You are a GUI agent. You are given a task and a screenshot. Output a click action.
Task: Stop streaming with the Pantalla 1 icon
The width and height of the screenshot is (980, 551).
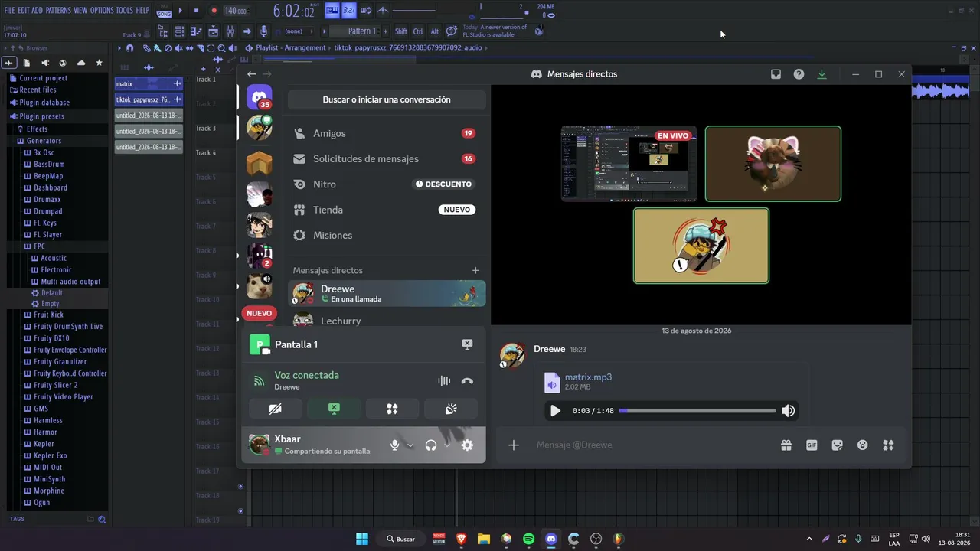click(x=467, y=344)
